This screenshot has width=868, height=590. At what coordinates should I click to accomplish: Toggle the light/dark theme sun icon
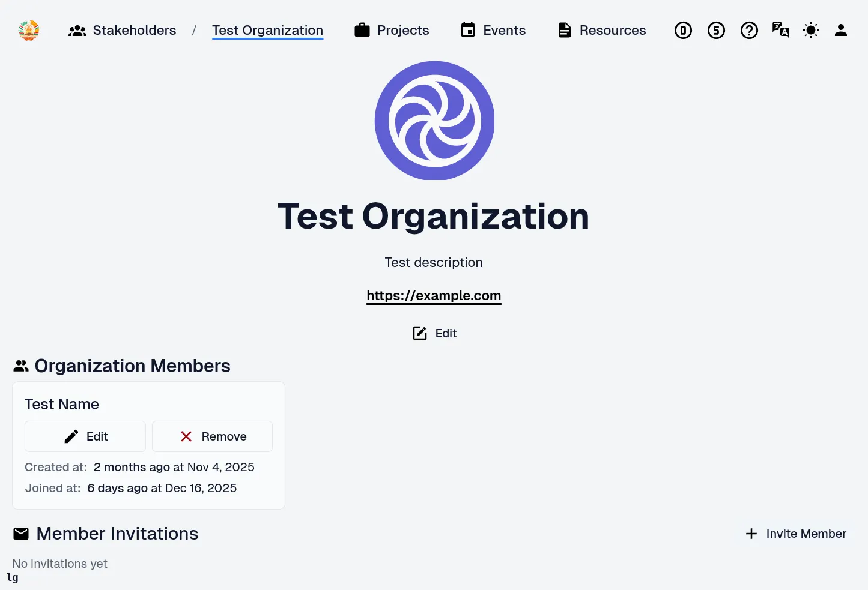(811, 30)
